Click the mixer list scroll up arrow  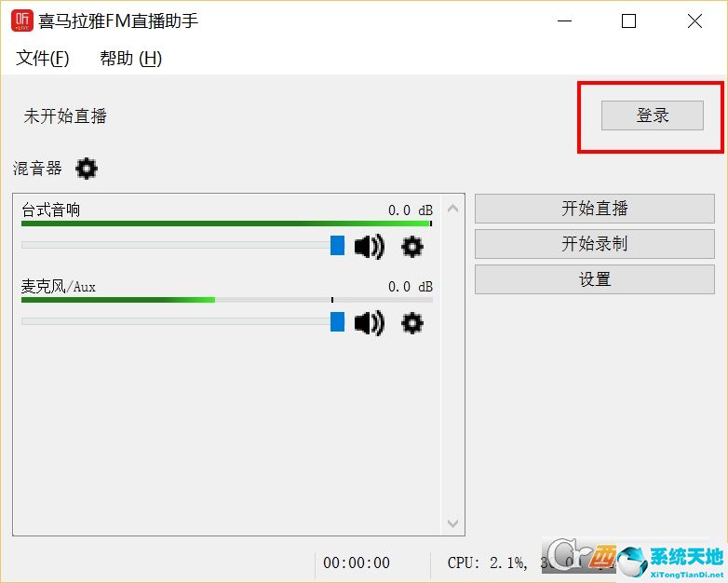[x=452, y=209]
